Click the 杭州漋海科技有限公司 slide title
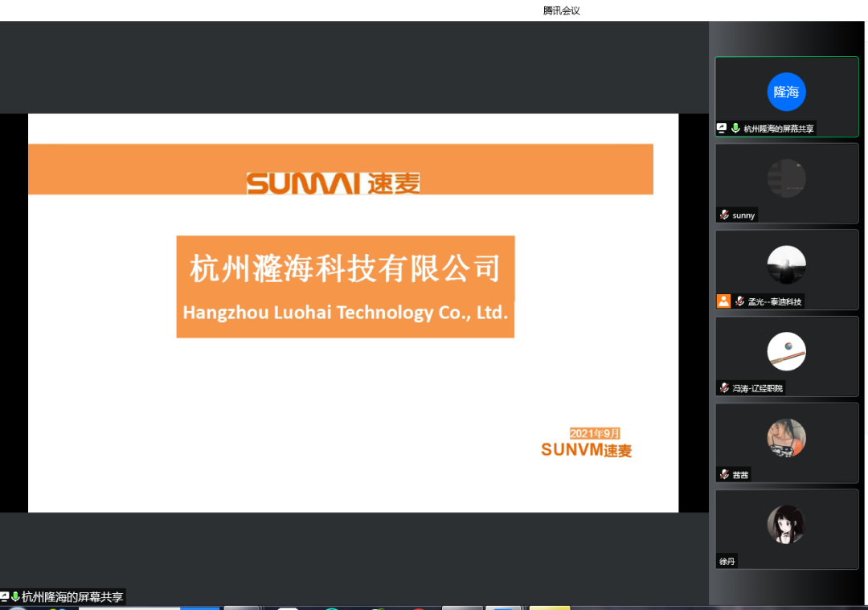This screenshot has width=868, height=610. coord(346,268)
